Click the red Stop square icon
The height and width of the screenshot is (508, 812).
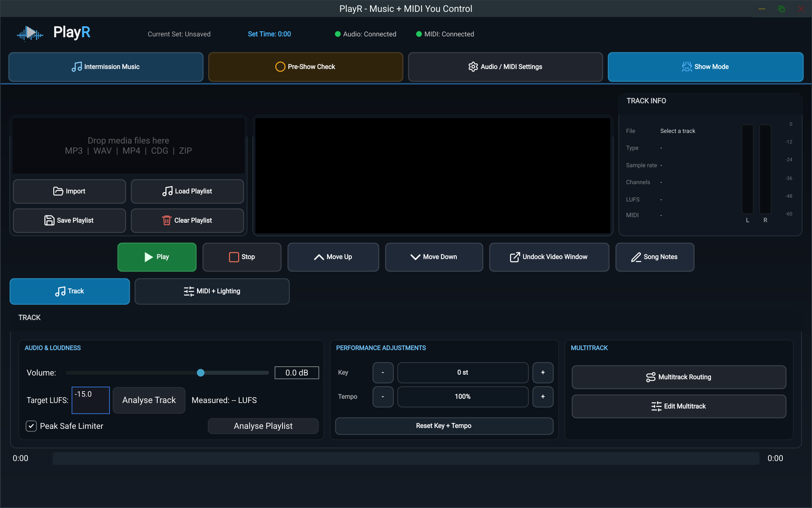234,257
